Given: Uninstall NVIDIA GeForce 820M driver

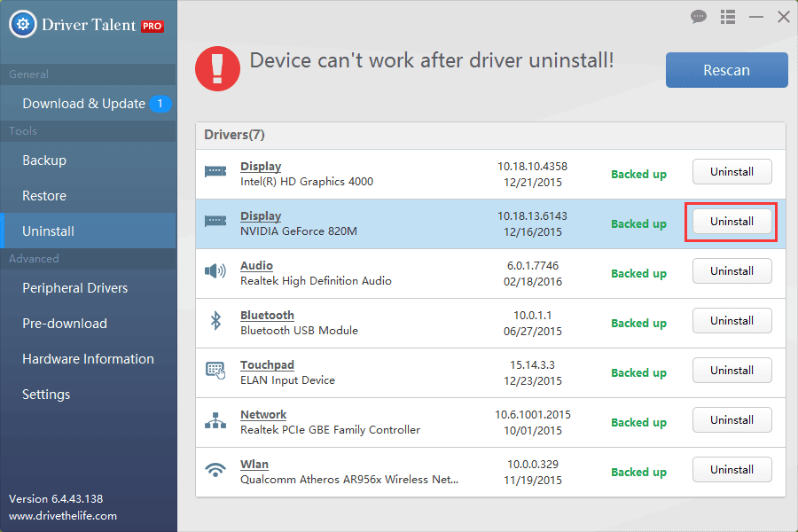Looking at the screenshot, I should 731,222.
